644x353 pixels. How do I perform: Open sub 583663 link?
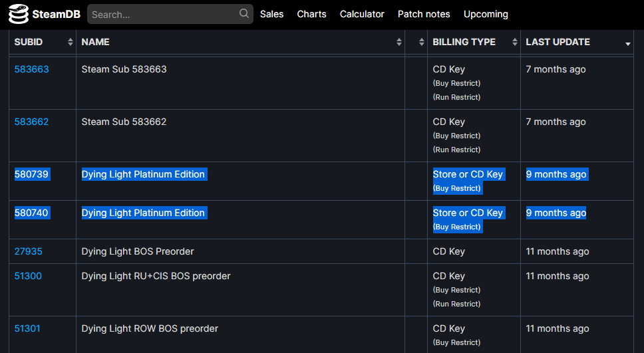(32, 69)
